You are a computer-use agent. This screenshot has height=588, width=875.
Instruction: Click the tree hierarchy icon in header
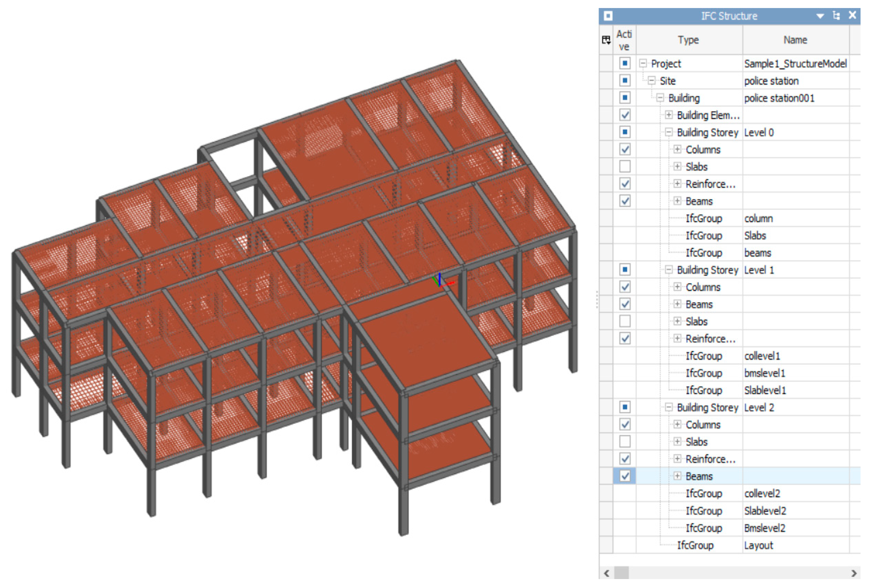[x=836, y=16]
